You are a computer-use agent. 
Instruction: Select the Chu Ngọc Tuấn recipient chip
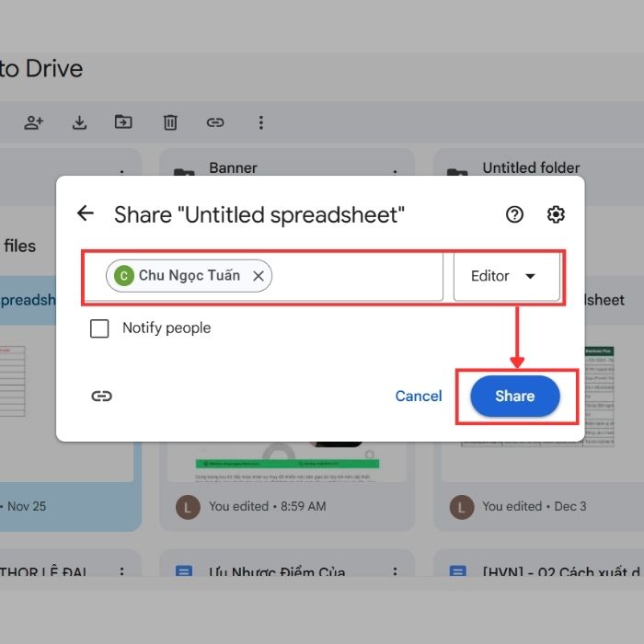coord(189,276)
